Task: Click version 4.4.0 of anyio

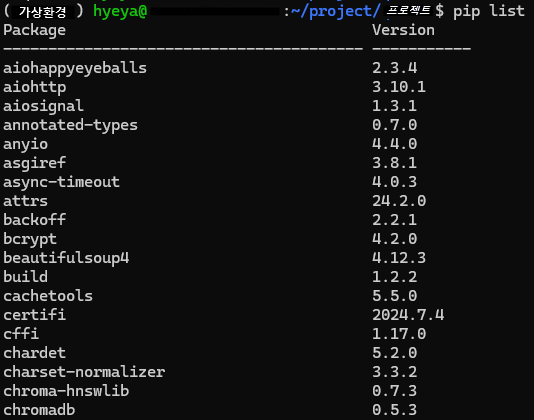Action: [x=394, y=144]
